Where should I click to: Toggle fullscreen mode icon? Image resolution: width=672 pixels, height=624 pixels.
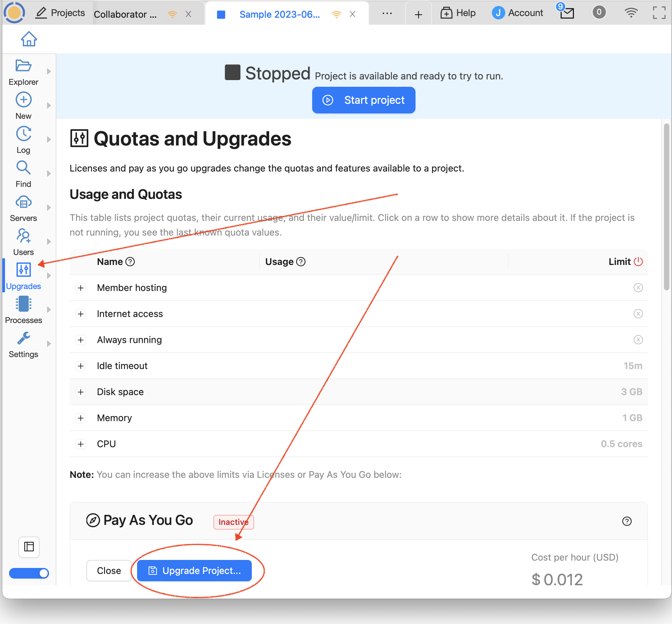[659, 13]
